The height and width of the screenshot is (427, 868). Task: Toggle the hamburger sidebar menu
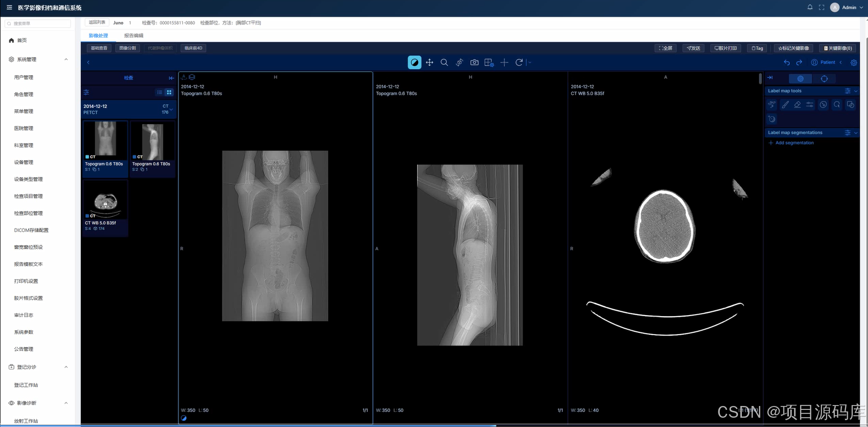pos(9,7)
